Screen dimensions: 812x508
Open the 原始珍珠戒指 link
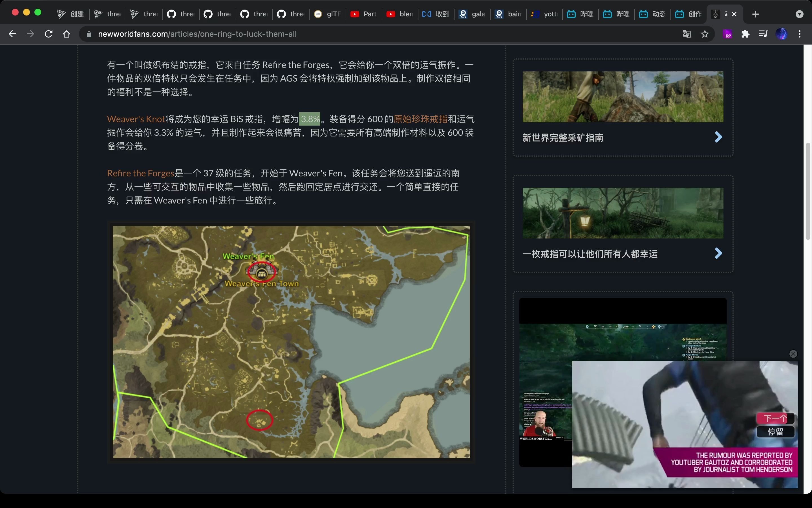[420, 119]
